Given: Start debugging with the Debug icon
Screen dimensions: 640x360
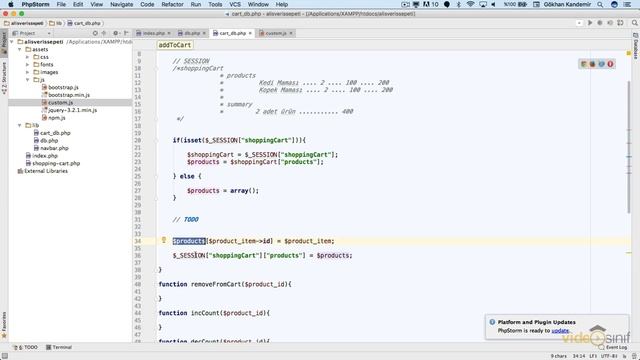Looking at the screenshot, I should coord(600,23).
